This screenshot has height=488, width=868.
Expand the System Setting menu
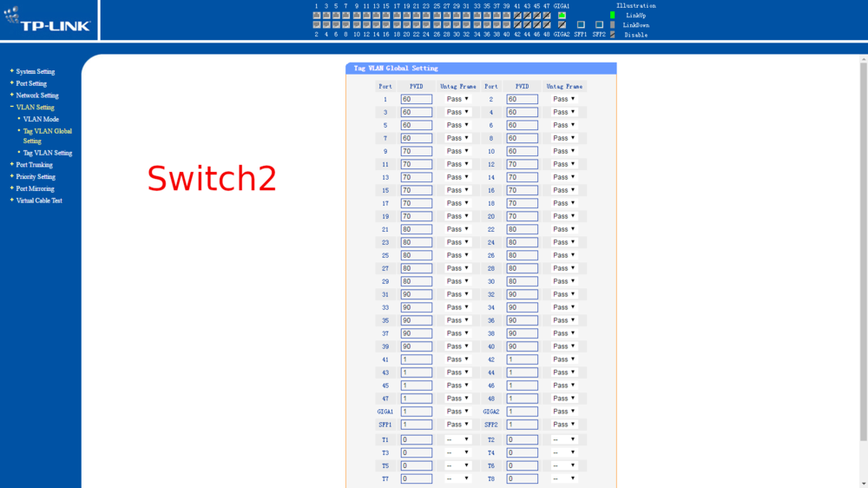tap(35, 72)
